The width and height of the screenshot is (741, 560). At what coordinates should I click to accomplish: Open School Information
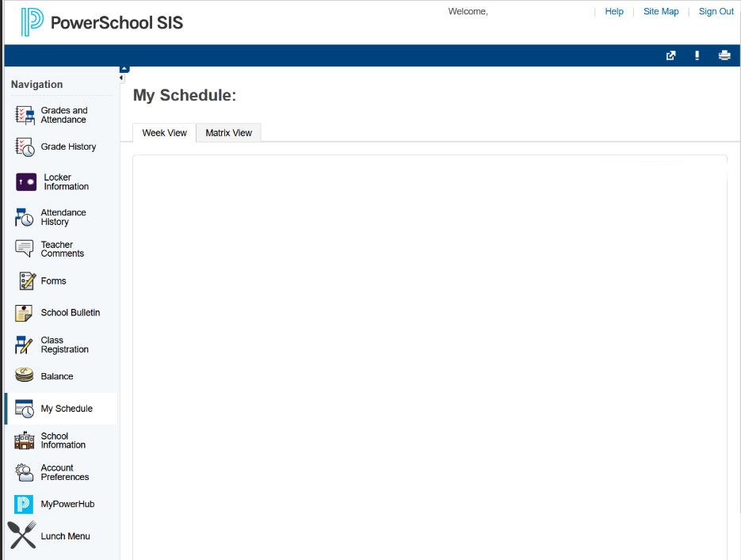coord(59,440)
